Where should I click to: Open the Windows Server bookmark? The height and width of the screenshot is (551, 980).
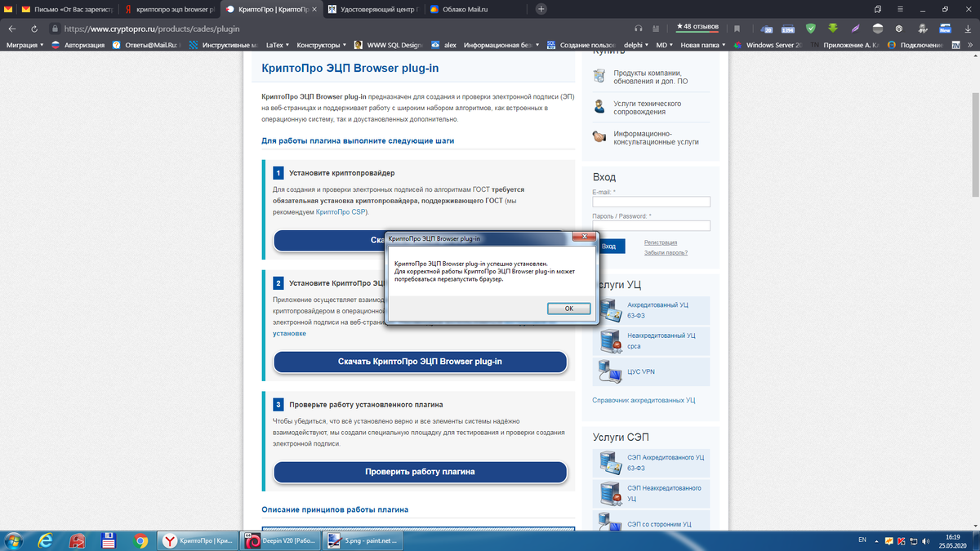click(x=768, y=45)
